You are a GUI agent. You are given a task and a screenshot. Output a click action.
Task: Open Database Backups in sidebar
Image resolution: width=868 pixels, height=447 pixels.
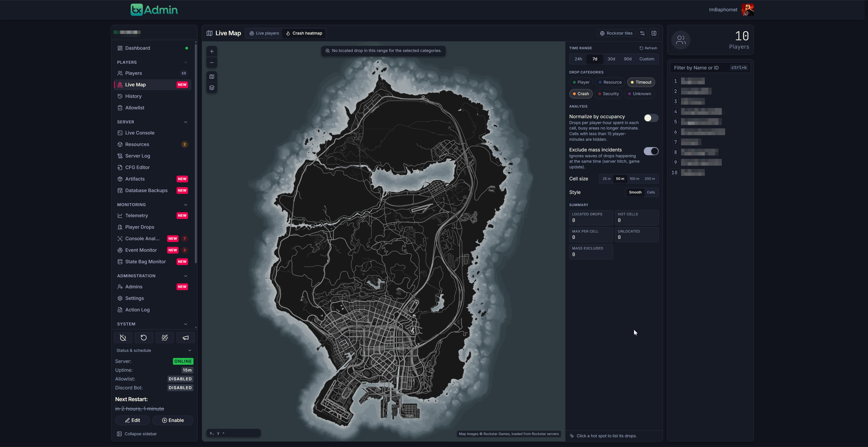pos(153,190)
